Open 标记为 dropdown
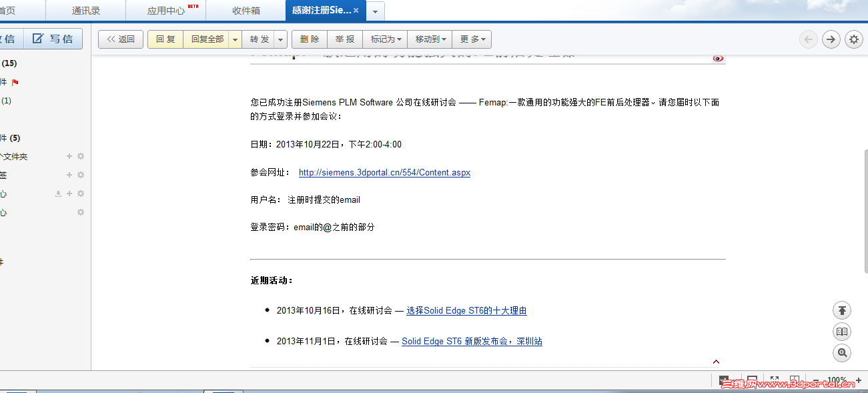 coord(386,39)
